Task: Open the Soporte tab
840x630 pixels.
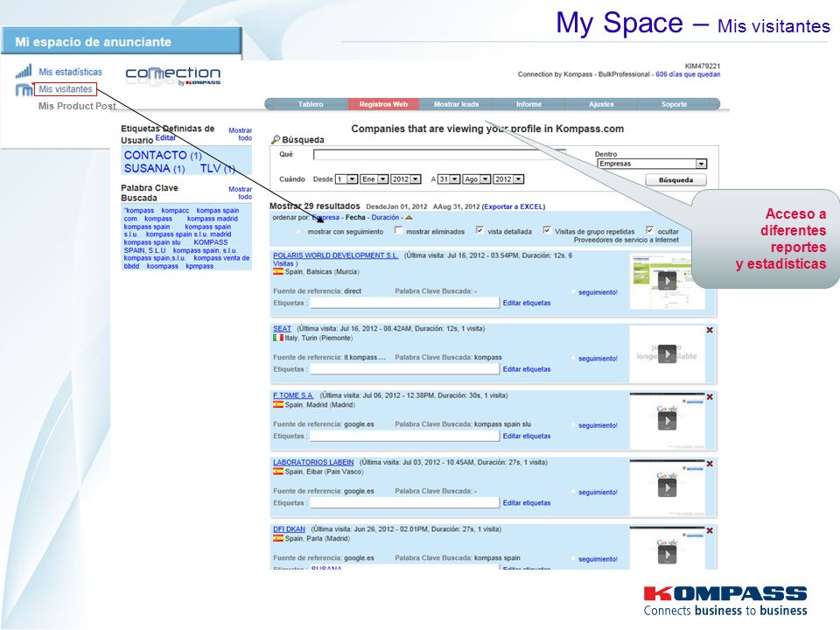Action: tap(674, 104)
